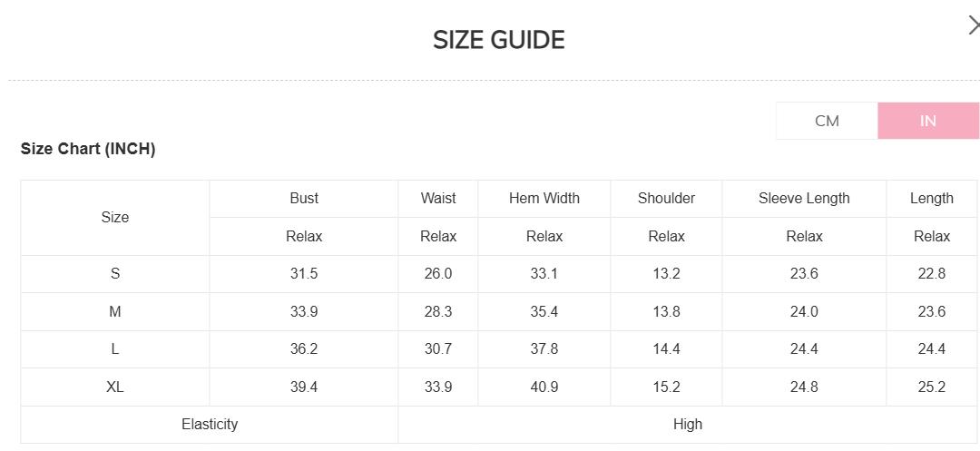Click the Hem Width column header
The height and width of the screenshot is (451, 980).
pos(544,199)
